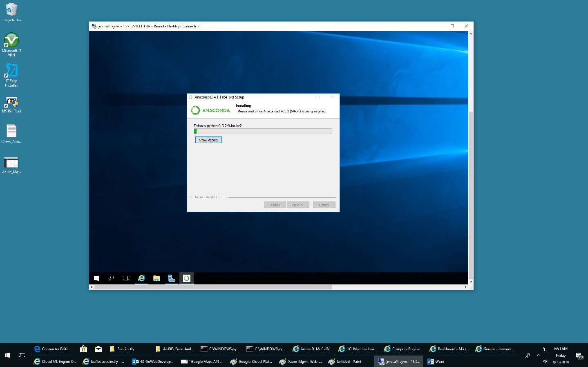Click the search magnifier in remote taskbar

[x=111, y=278]
